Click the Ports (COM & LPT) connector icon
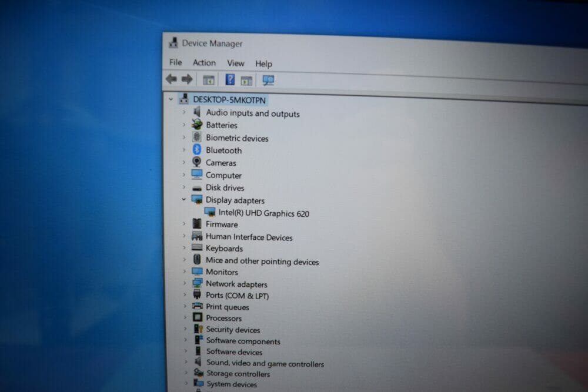The height and width of the screenshot is (392, 588). 197,294
